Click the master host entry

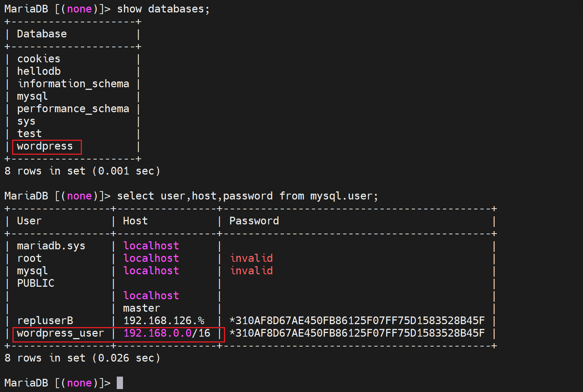[x=141, y=308]
